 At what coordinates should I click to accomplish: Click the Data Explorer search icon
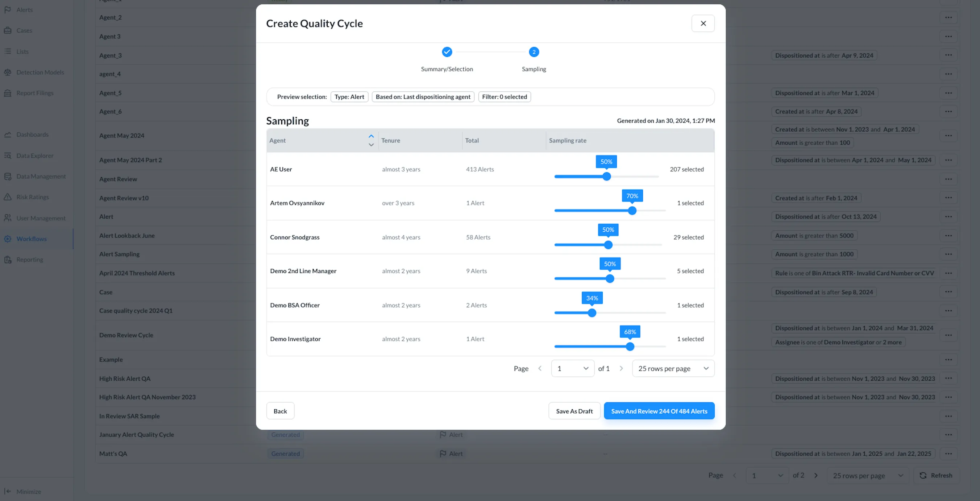click(8, 155)
